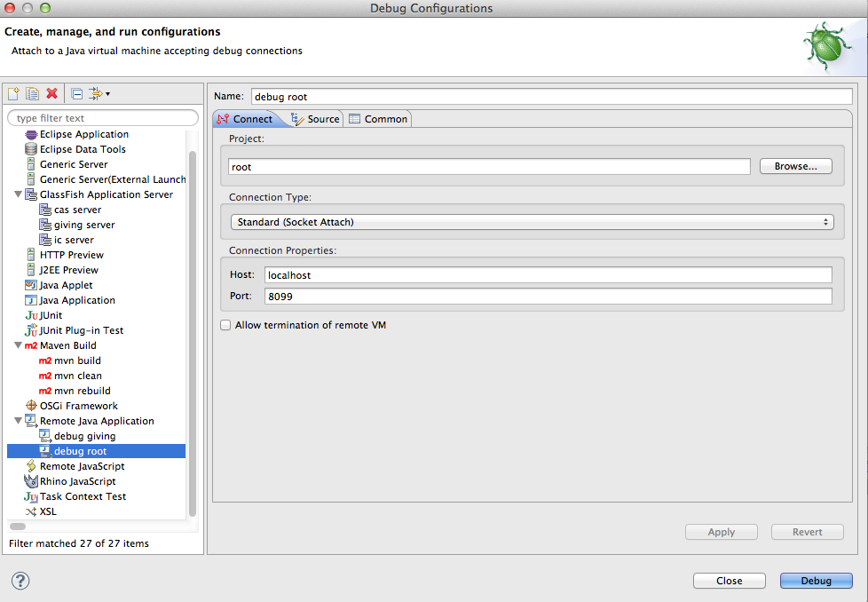Click the tree's vertical scrollbar
The image size is (868, 602).
(x=193, y=332)
